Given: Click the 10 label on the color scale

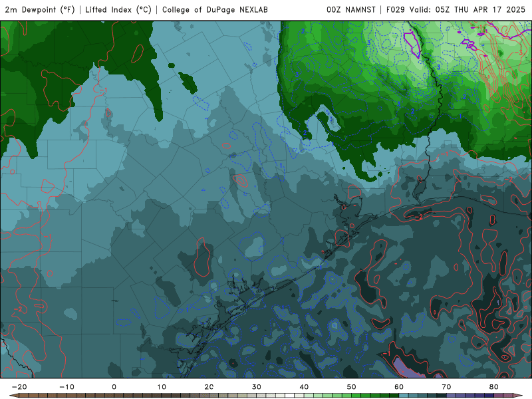Looking at the screenshot, I should point(162,387).
